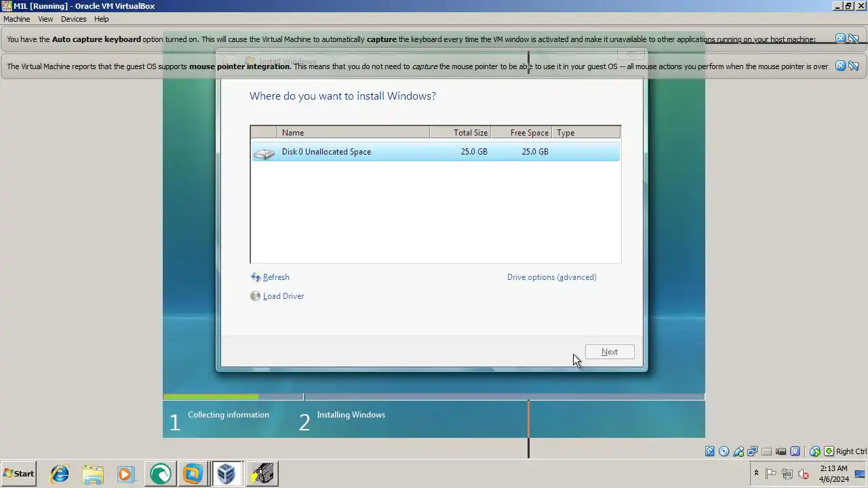Click the mouse integration status icon
Screen dimensions: 868x488
815,451
